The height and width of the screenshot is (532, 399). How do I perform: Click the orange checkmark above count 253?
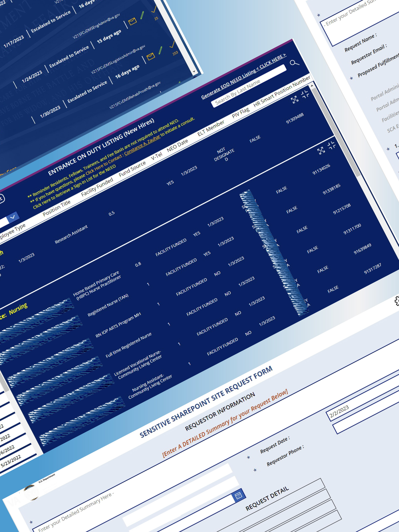[x=172, y=44]
